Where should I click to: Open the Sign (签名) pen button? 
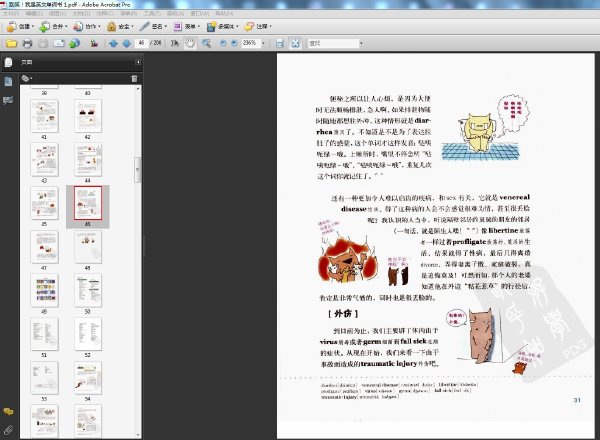click(x=153, y=26)
